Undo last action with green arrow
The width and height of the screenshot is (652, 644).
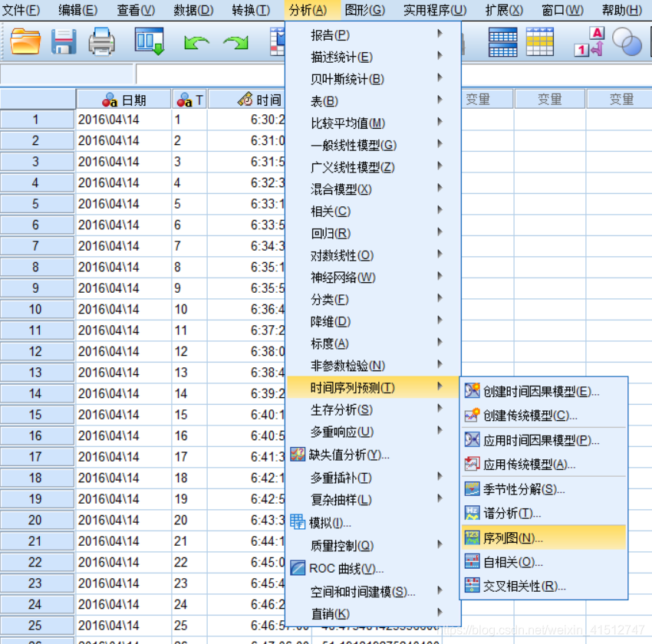tap(196, 43)
